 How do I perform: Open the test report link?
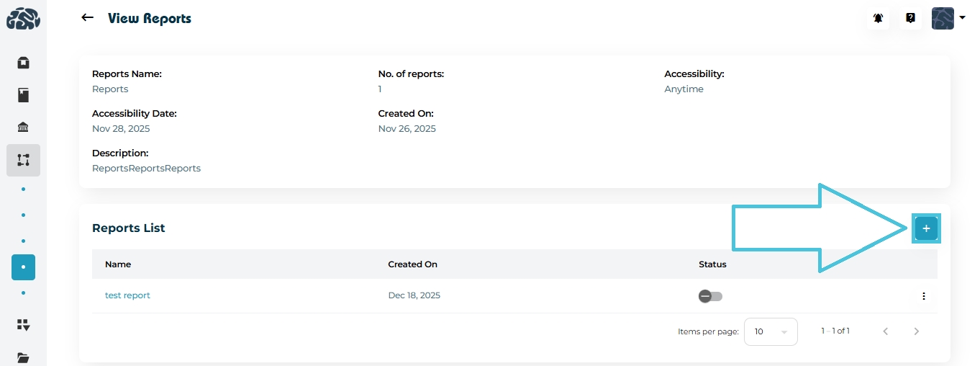tap(127, 295)
